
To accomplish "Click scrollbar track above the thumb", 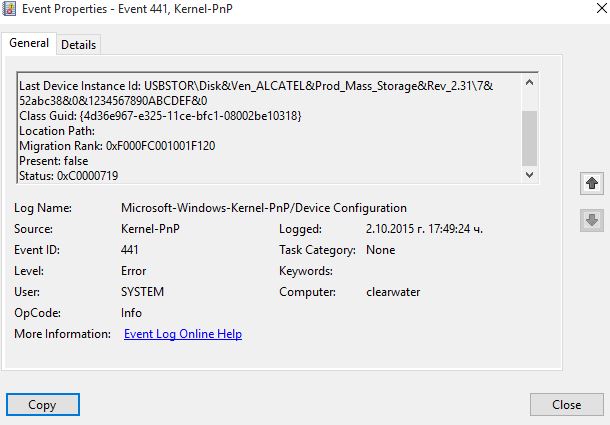I will coord(529,100).
